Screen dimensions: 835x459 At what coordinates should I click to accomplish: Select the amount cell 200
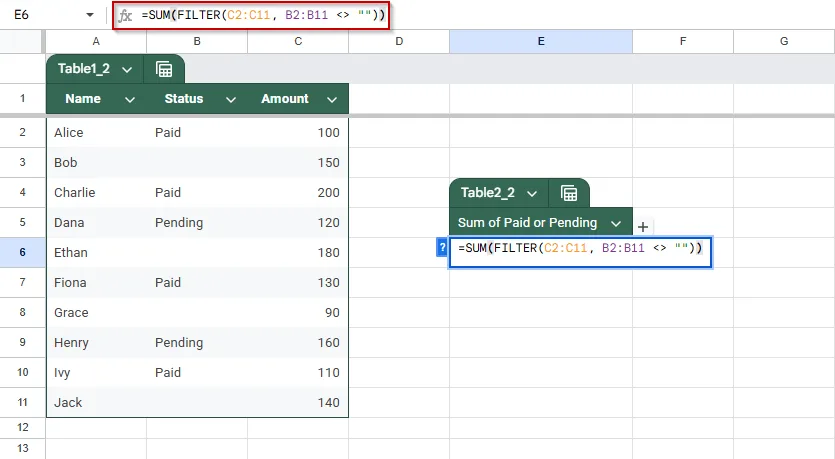[298, 193]
